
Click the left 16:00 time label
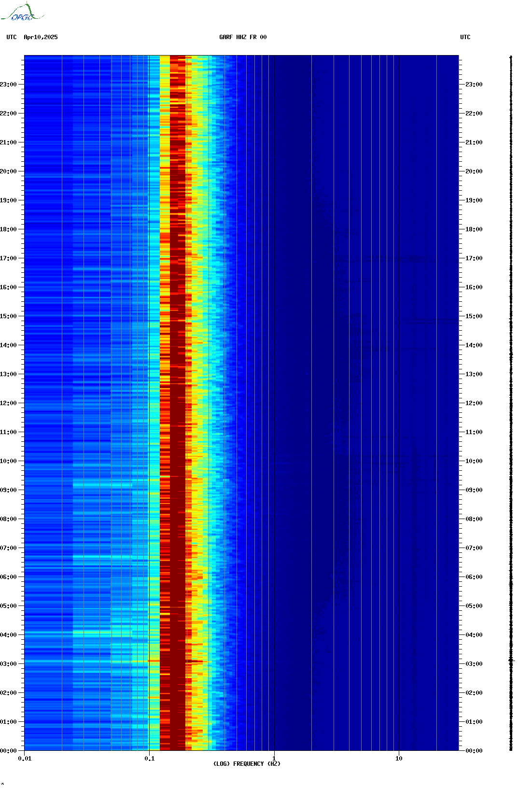pyautogui.click(x=8, y=287)
